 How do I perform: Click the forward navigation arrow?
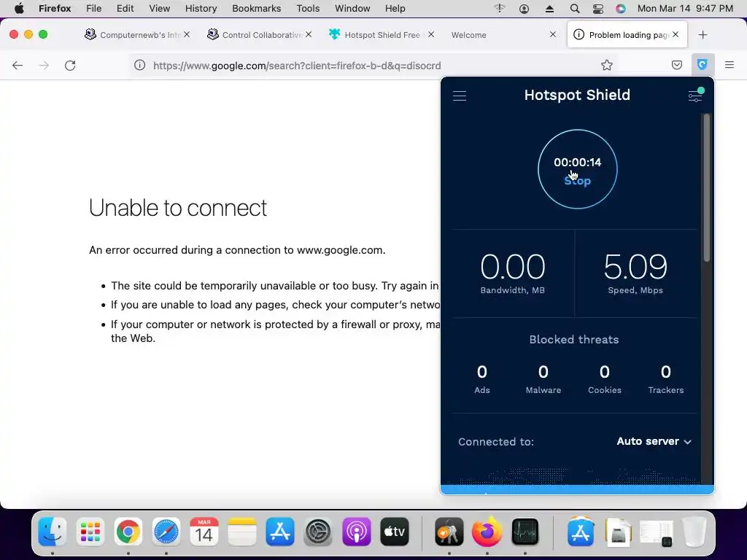[x=44, y=65]
